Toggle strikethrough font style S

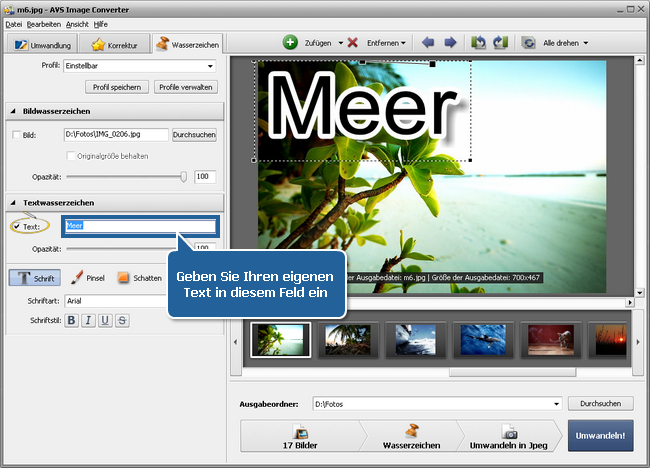pyautogui.click(x=122, y=320)
